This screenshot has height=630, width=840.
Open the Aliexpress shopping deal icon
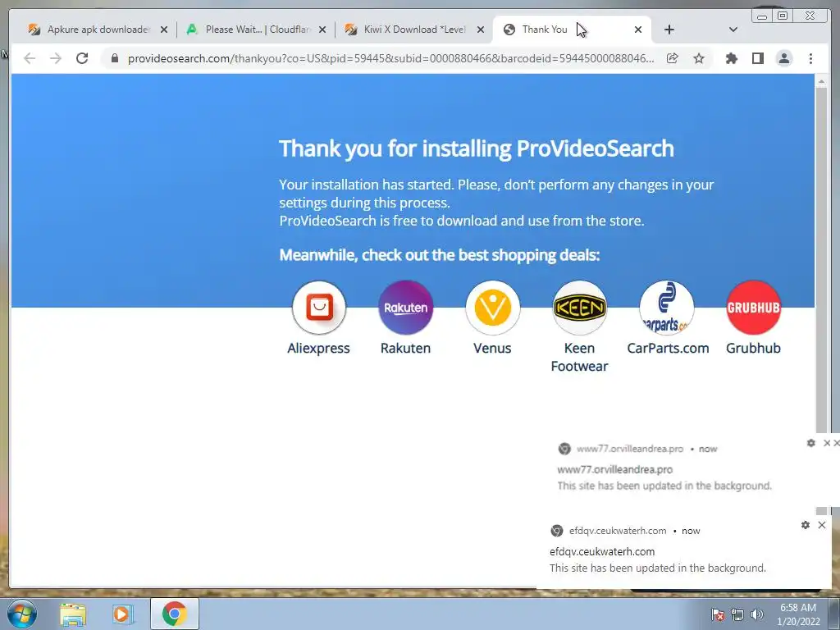pos(319,308)
